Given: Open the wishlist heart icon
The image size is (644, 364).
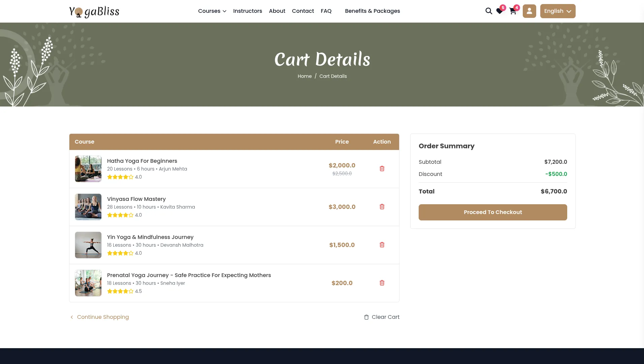Looking at the screenshot, I should pyautogui.click(x=500, y=11).
